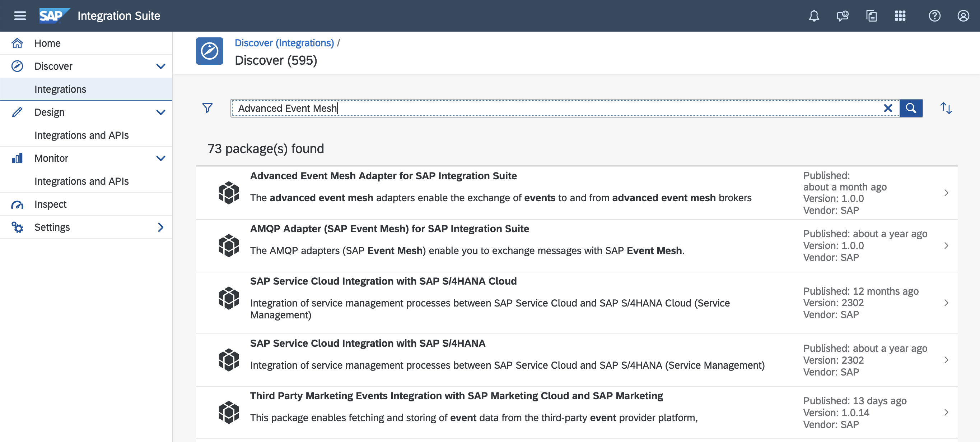Click the Settings gears icon
Image resolution: width=980 pixels, height=442 pixels.
coord(17,227)
